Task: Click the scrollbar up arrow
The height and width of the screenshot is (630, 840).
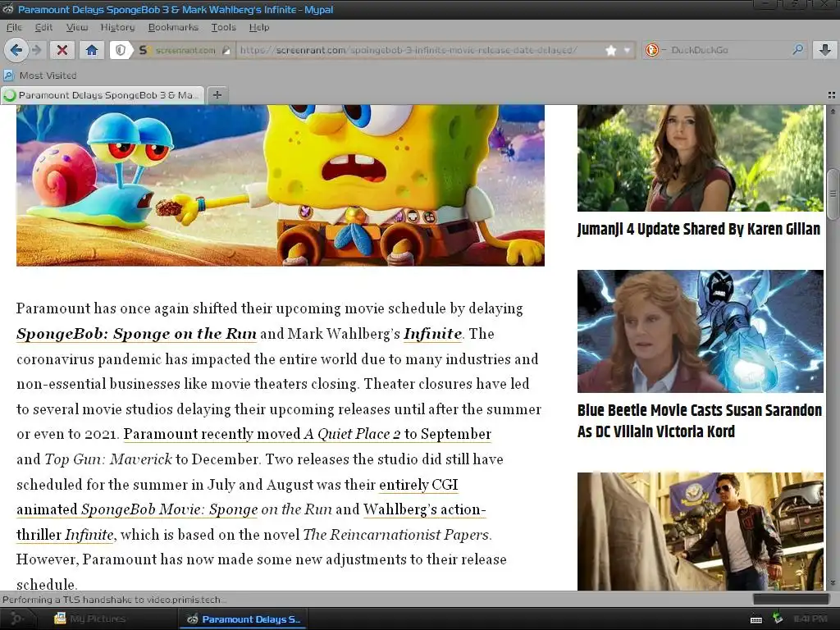Action: 833,112
